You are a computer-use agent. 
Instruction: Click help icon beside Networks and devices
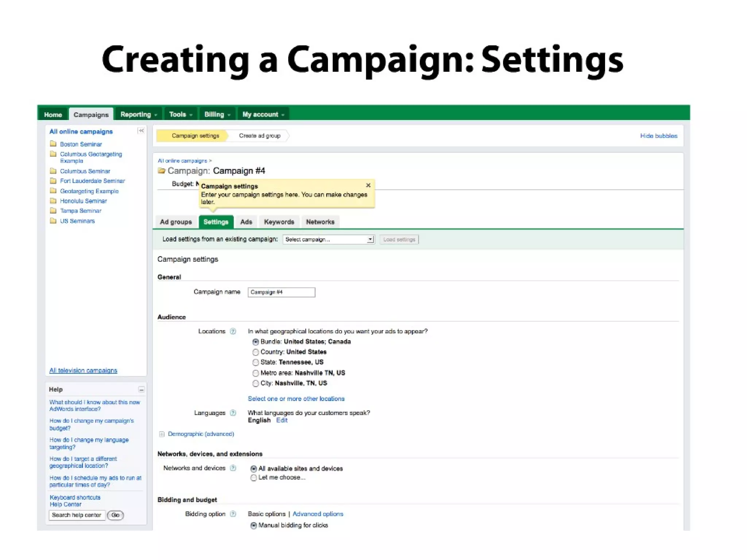tap(233, 468)
